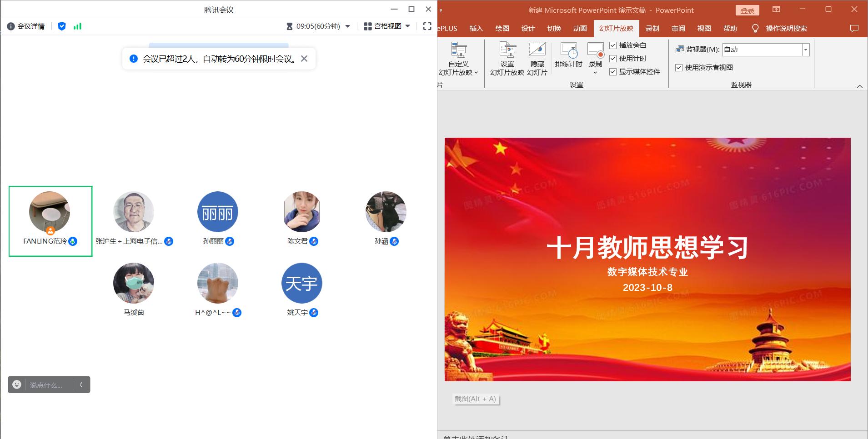
Task: Dismiss the 60-minute meeting limit notification
Action: click(x=304, y=59)
